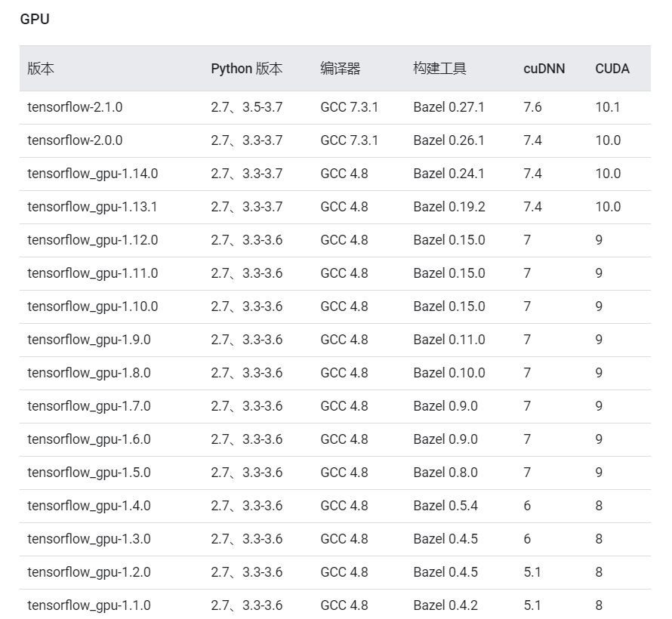Select the 构建工具 column header
The height and width of the screenshot is (619, 672).
coord(439,69)
